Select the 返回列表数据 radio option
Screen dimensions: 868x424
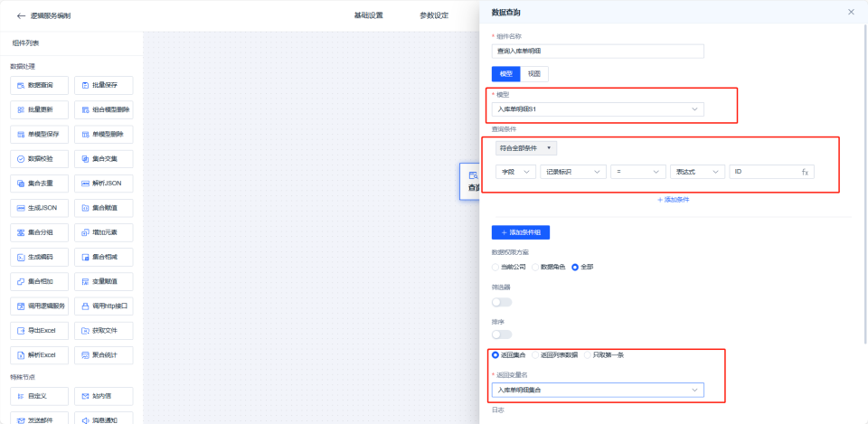tap(554, 354)
